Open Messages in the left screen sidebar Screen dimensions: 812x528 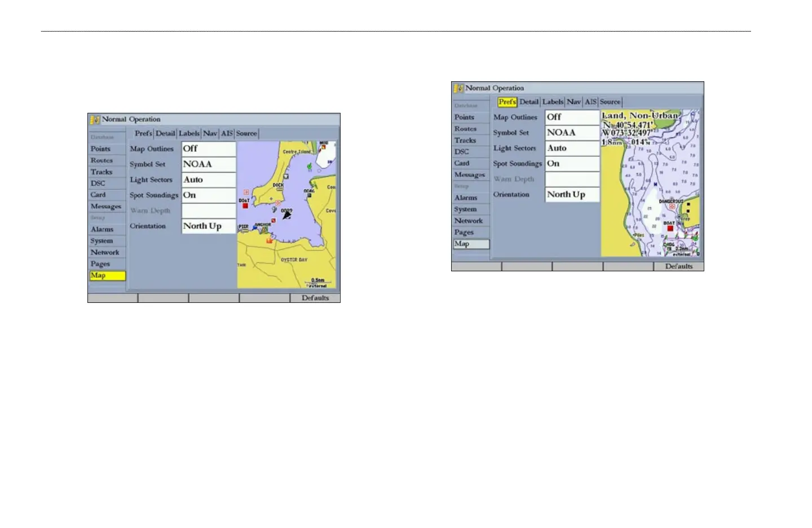click(x=107, y=206)
